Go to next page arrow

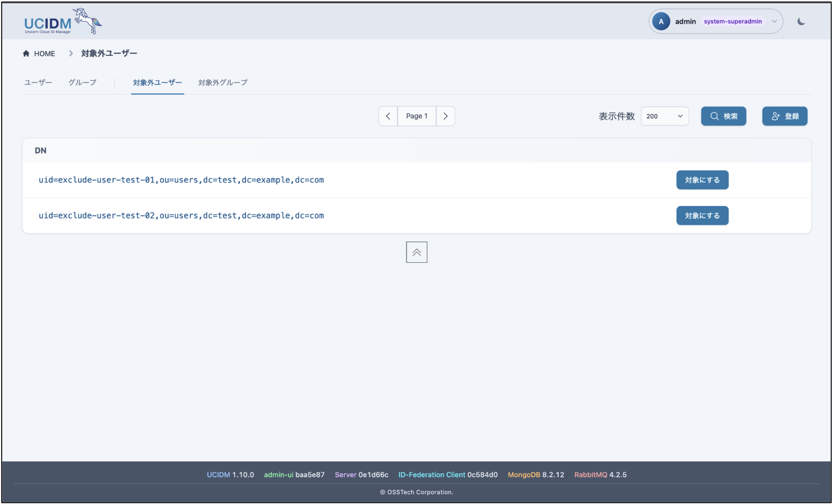coord(445,116)
